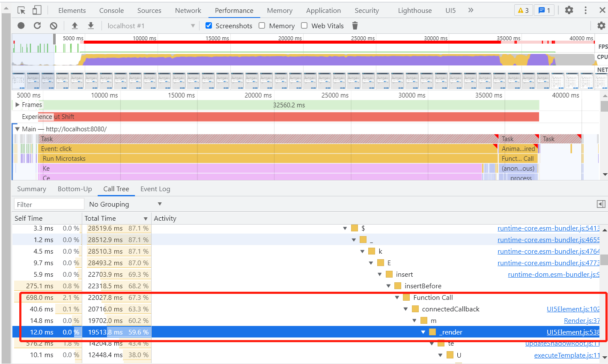Enable the Web Vitals checkbox

[x=304, y=25]
